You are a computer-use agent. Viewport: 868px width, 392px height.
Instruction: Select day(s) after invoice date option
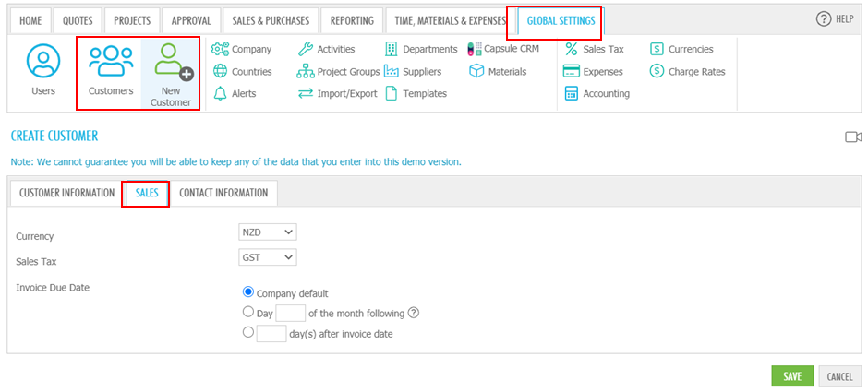(248, 332)
